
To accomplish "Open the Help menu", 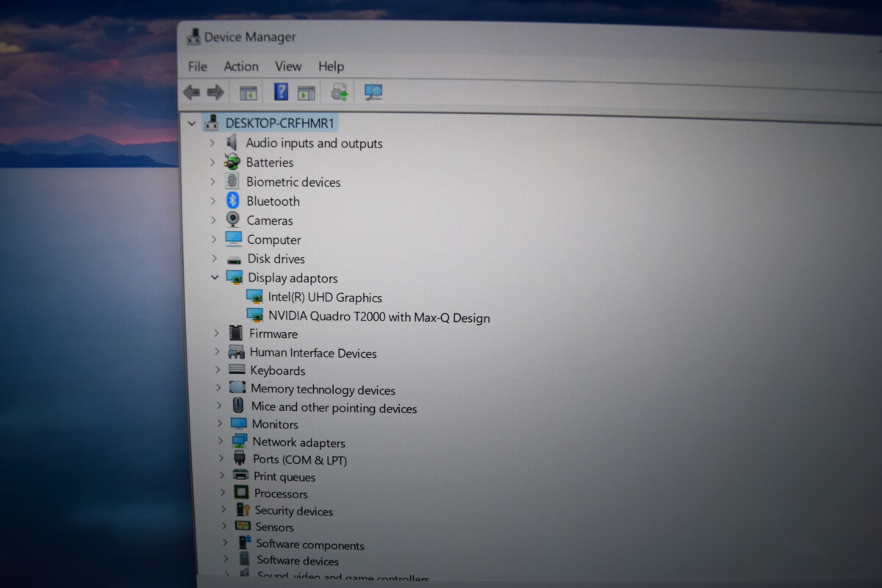I will (x=331, y=67).
